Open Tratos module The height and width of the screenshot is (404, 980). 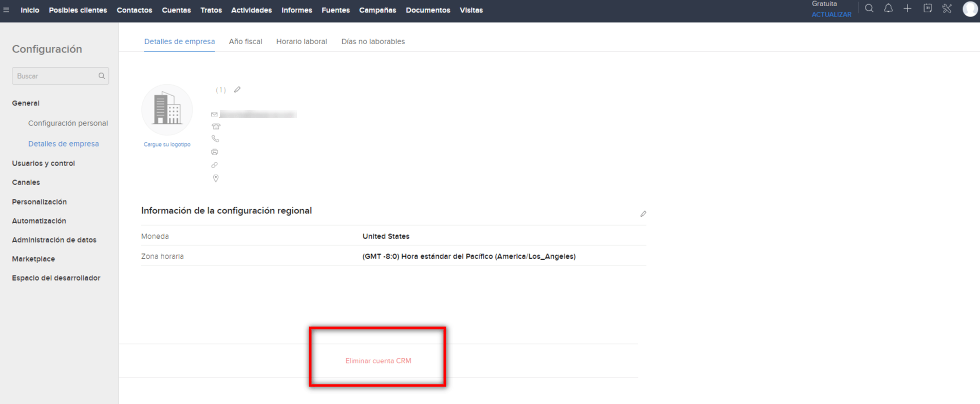[211, 10]
